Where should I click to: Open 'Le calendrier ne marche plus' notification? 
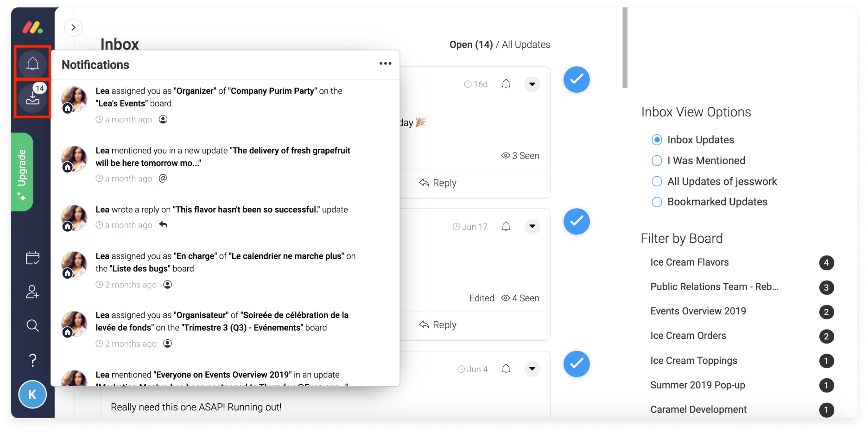(225, 270)
